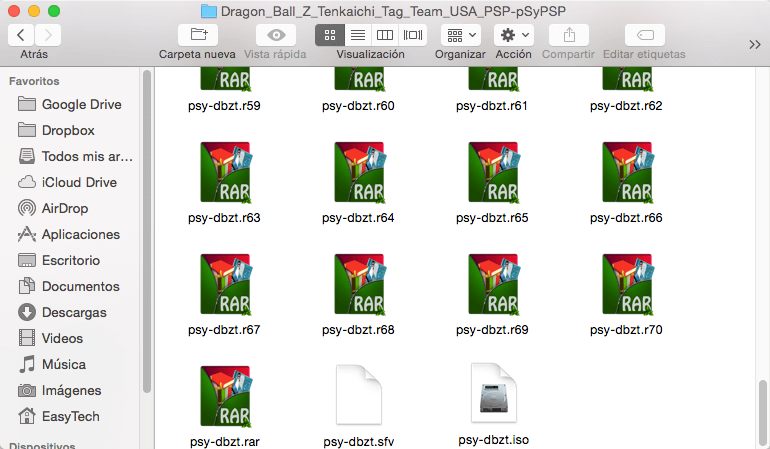Screen dimensions: 770x449
Task: Go to Descargas in the sidebar
Action: pos(73,312)
